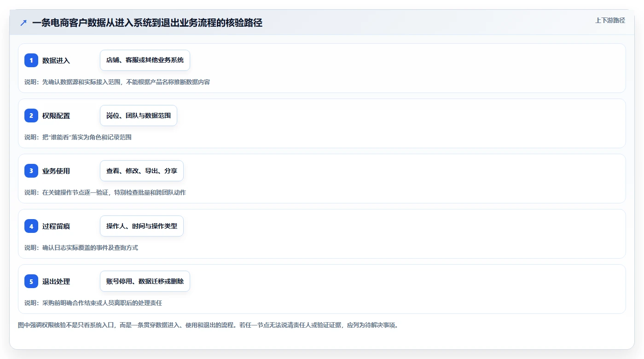This screenshot has height=359, width=644.
Task: Click the numbered badge 1 for 数据进入
Action: 31,60
